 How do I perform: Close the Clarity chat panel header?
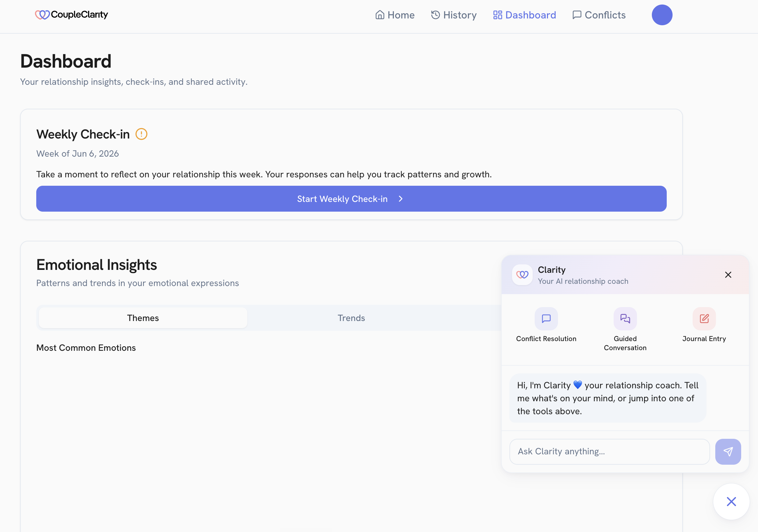click(728, 275)
